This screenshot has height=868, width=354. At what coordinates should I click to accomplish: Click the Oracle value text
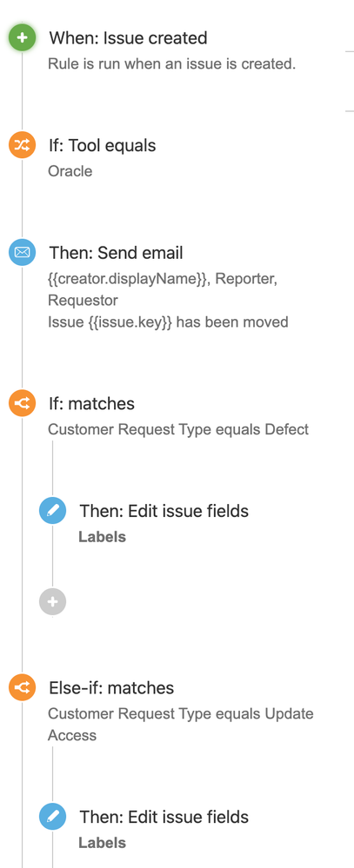(x=70, y=171)
